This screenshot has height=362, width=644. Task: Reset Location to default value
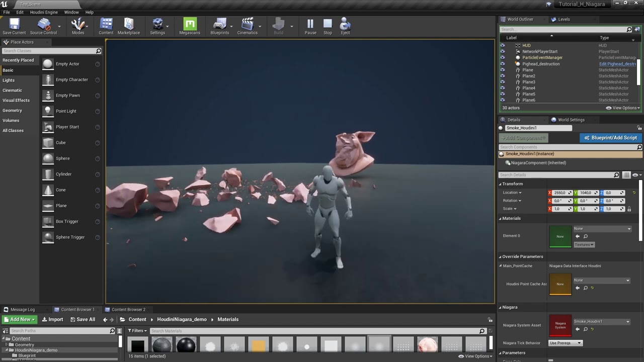[x=634, y=193]
